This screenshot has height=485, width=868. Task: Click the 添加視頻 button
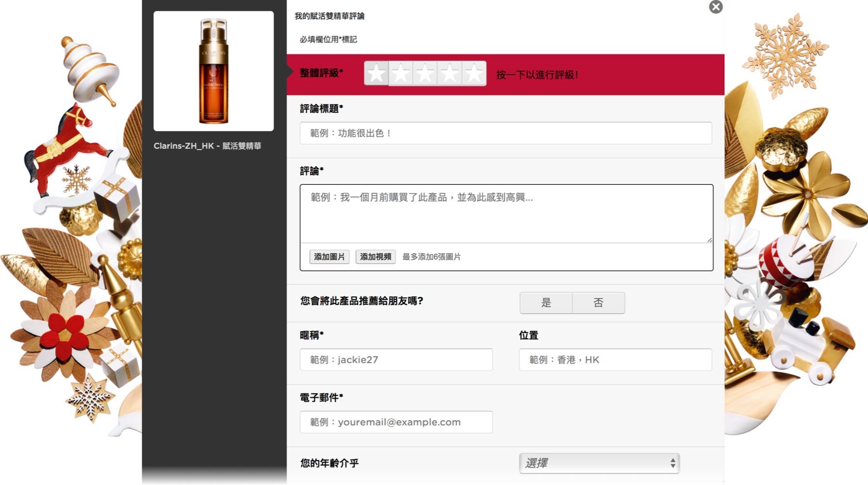[375, 257]
